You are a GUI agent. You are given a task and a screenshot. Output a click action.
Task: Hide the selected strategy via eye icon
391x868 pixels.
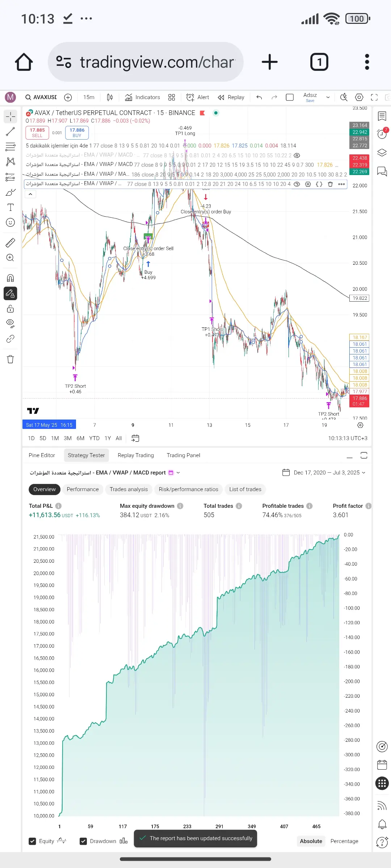point(297,184)
